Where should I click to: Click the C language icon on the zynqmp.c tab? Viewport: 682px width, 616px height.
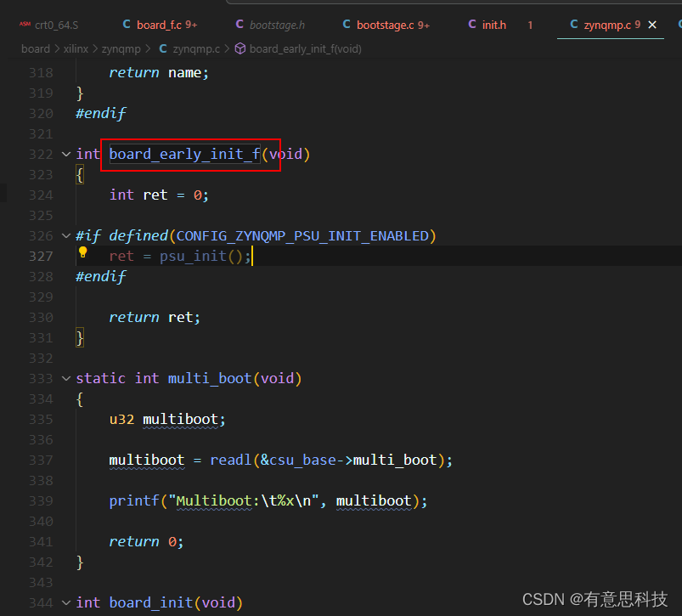(x=575, y=25)
